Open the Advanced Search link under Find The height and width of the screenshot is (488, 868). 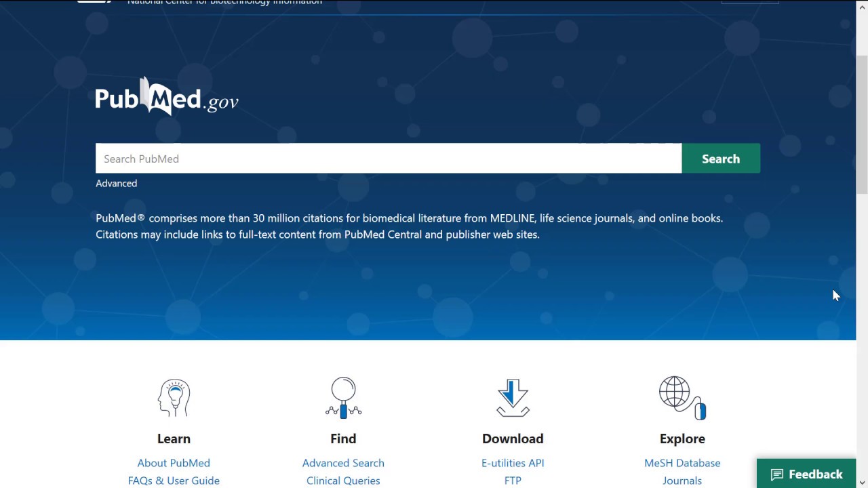coord(343,463)
